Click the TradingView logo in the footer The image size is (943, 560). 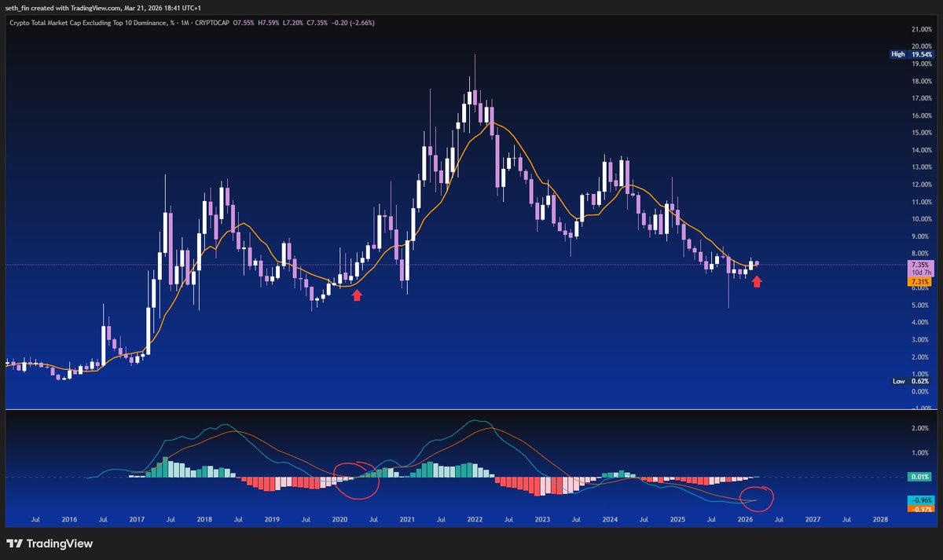(49, 544)
